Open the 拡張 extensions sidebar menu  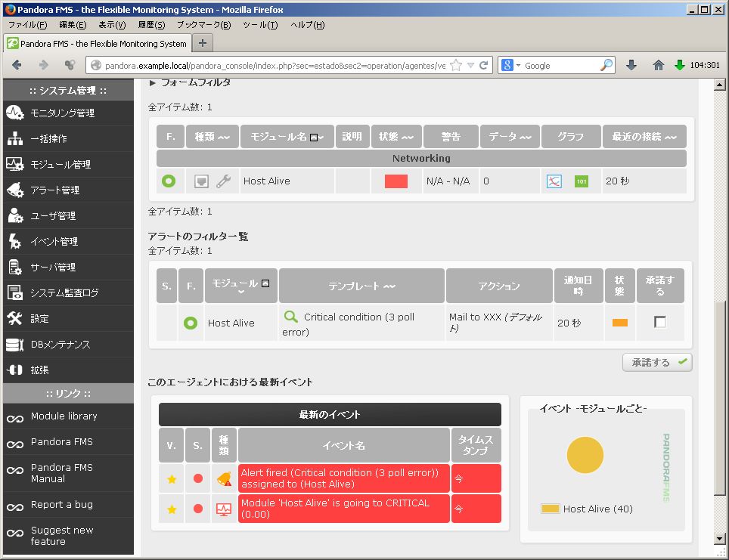[x=68, y=370]
